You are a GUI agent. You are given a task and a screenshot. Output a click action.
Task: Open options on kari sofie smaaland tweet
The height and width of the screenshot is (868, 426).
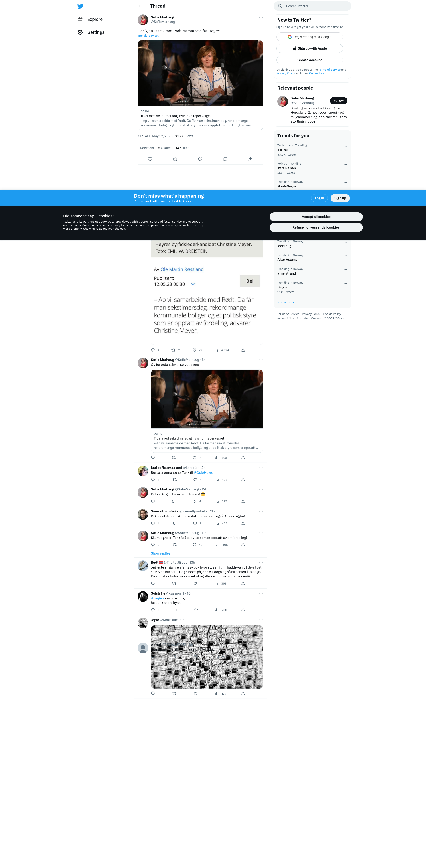[261, 468]
